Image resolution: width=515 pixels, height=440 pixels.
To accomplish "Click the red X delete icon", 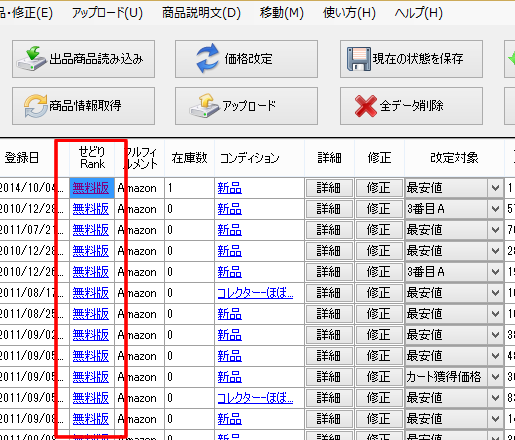I will click(x=366, y=106).
